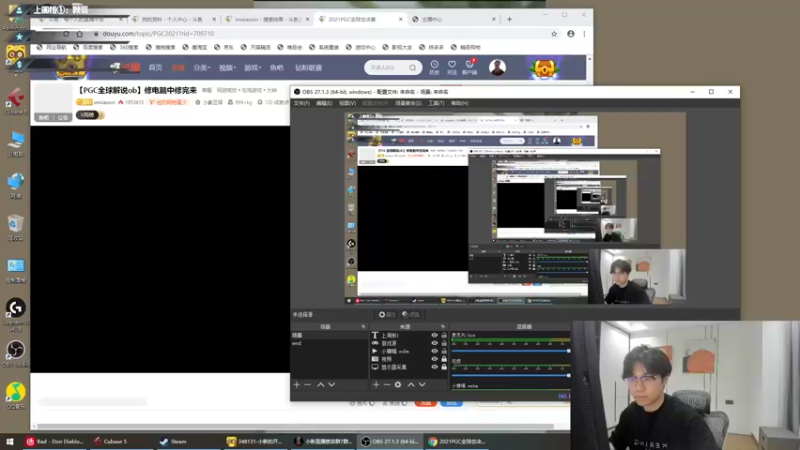Open the properties gear button above scenes
The height and width of the screenshot is (450, 800).
pyautogui.click(x=387, y=315)
